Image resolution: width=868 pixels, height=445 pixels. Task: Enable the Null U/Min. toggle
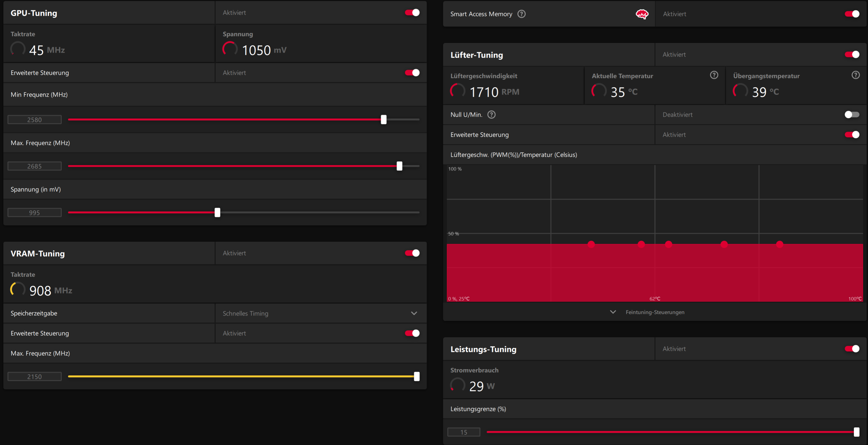[852, 115]
